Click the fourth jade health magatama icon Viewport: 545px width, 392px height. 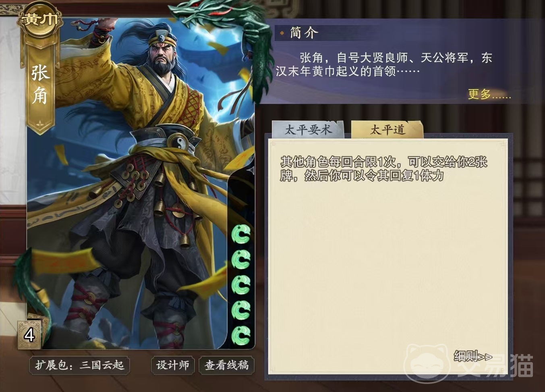[241, 310]
